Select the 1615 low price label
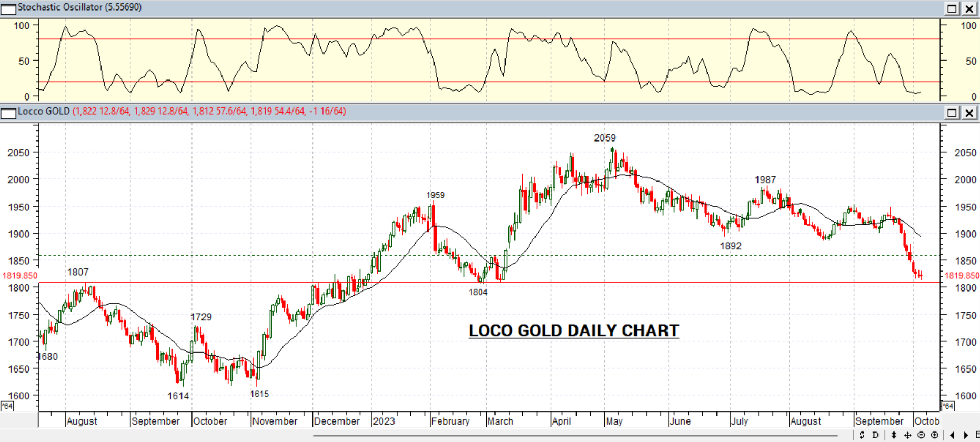This screenshot has width=980, height=442. click(x=259, y=394)
